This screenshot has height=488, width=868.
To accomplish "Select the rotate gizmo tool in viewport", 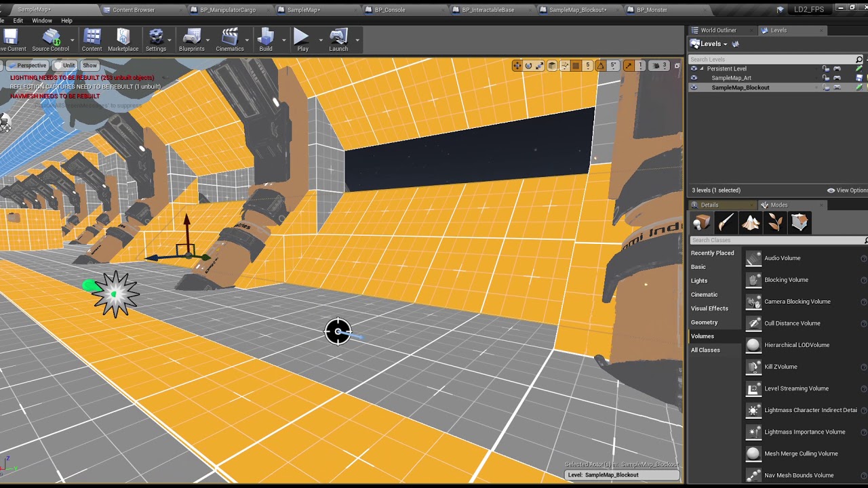I will [529, 66].
